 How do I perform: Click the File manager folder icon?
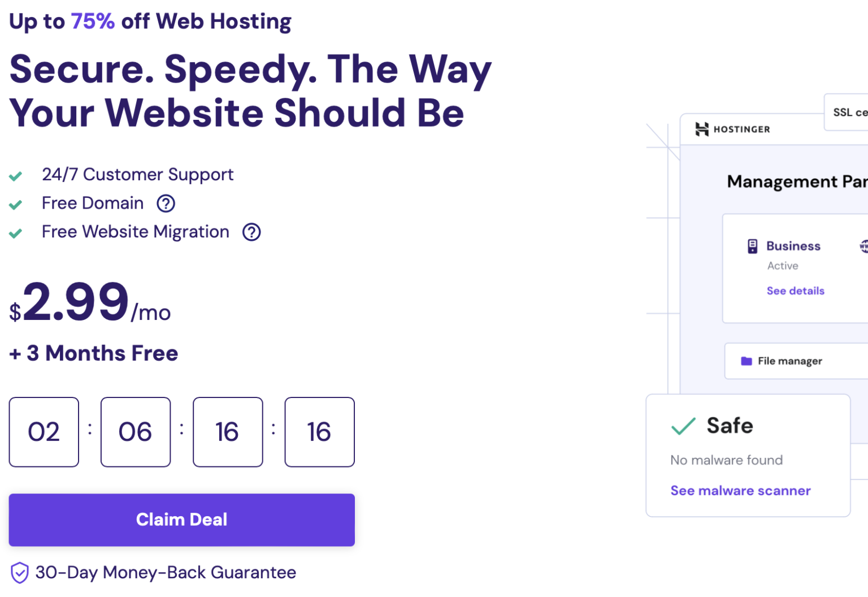tap(745, 361)
